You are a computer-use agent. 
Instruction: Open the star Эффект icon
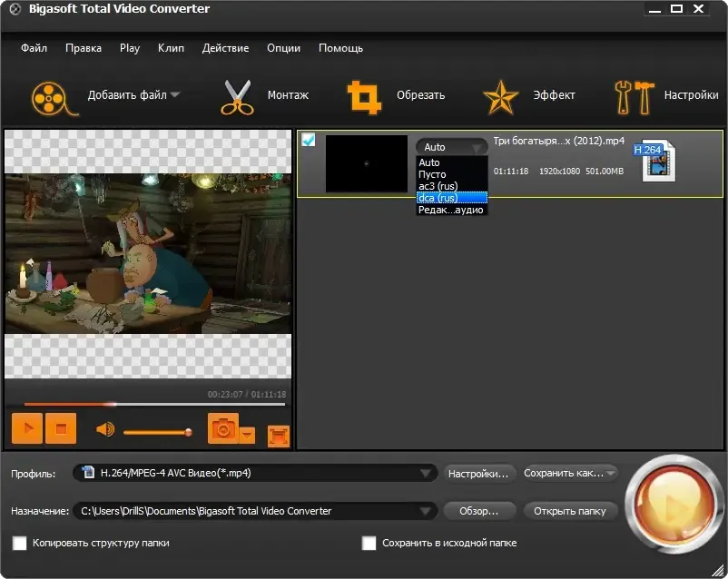pos(500,97)
